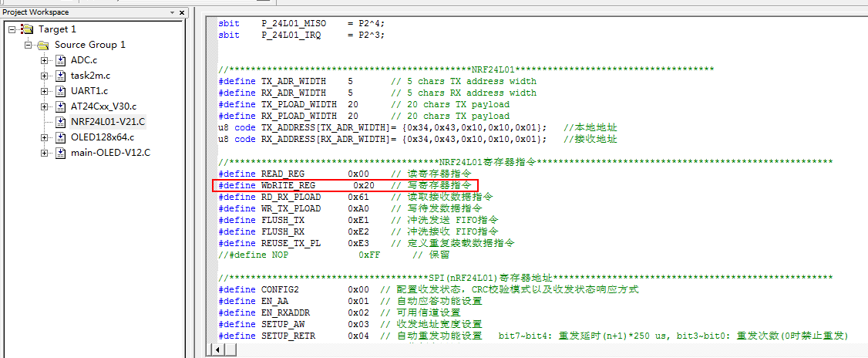The width and height of the screenshot is (868, 358).
Task: Select the Target 1 label
Action: coord(57,29)
